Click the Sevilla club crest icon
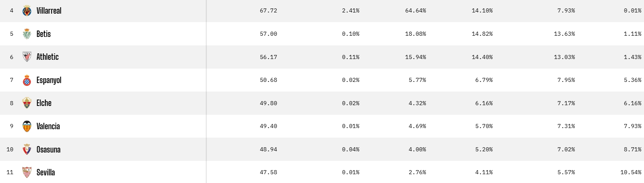The height and width of the screenshot is (183, 644). [x=27, y=173]
